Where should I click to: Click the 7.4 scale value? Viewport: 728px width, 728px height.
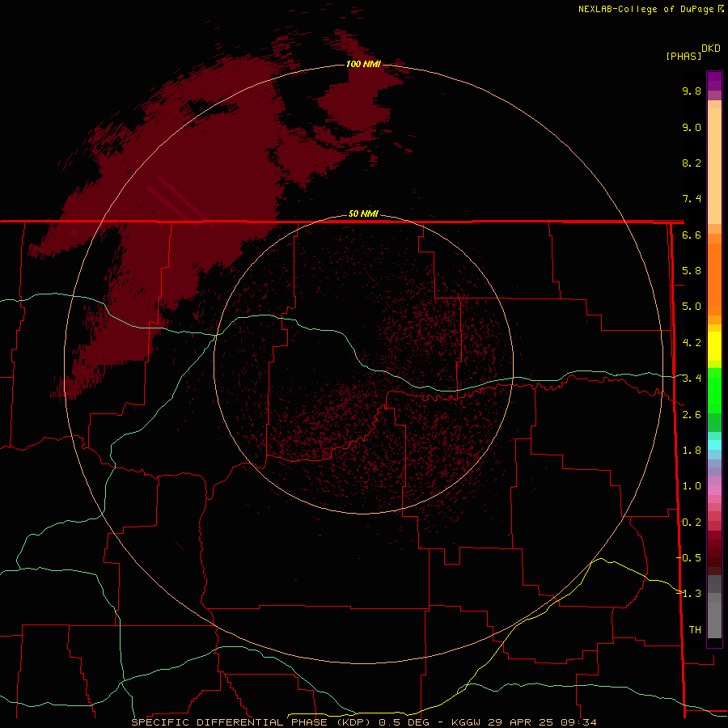(x=692, y=199)
